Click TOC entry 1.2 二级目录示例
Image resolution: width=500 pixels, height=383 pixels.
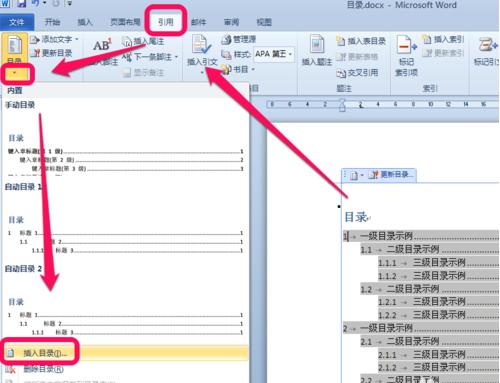click(430, 289)
